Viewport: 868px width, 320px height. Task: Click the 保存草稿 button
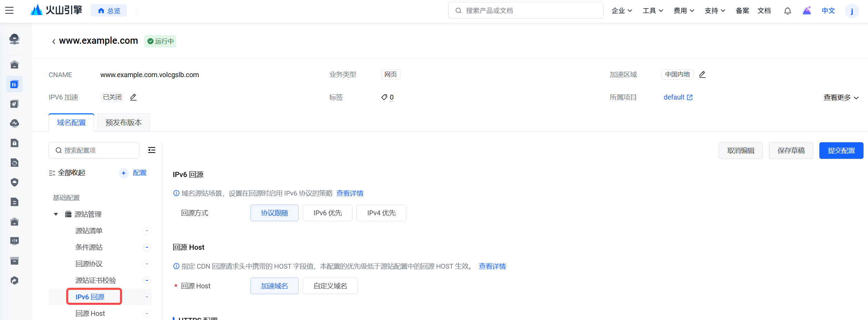coord(791,151)
